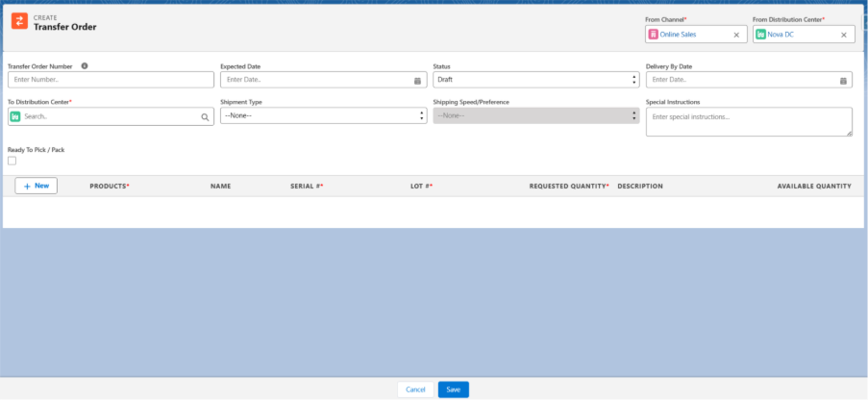The width and height of the screenshot is (868, 401).
Task: Clear the Nova DC distribution center
Action: pos(844,35)
